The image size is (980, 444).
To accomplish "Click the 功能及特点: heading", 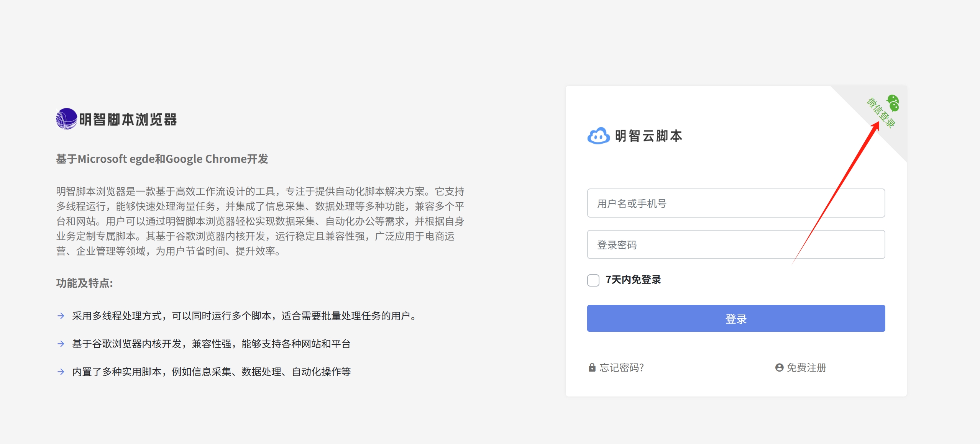I will 84,283.
